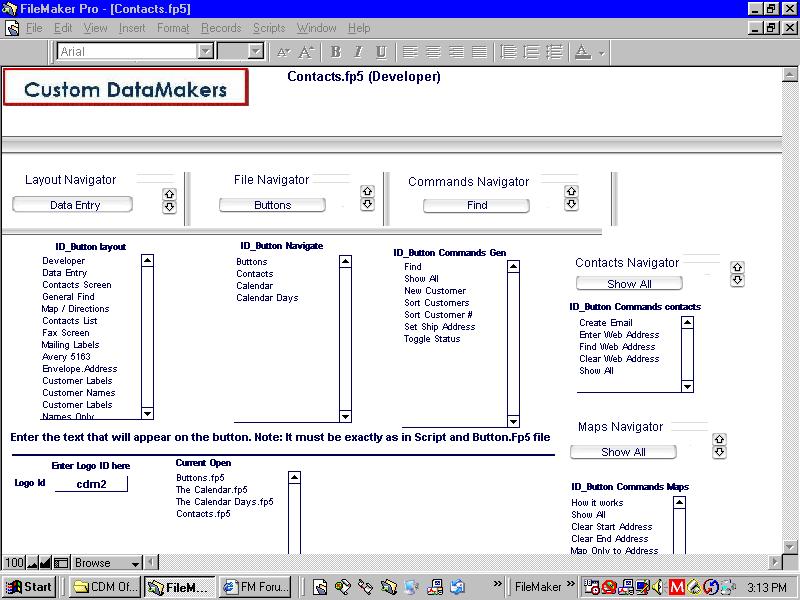Open the Edit menu

point(63,28)
